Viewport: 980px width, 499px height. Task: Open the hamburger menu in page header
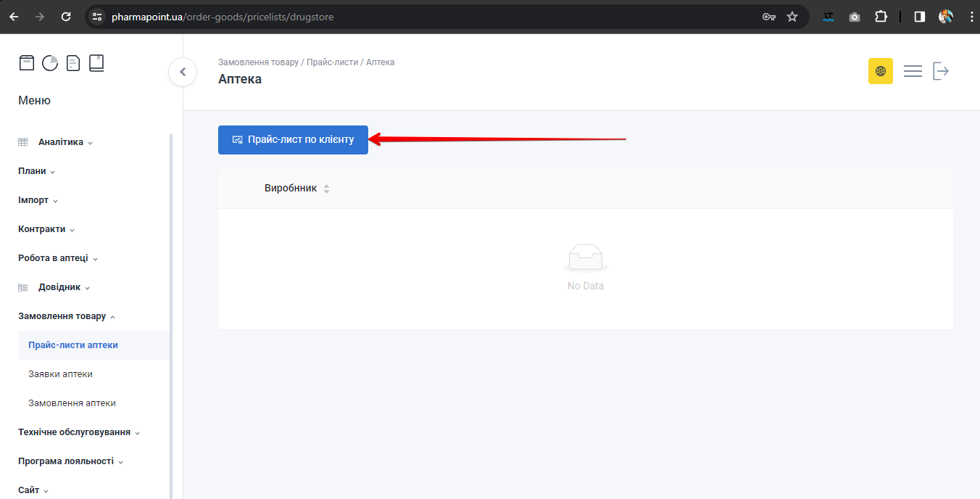913,71
